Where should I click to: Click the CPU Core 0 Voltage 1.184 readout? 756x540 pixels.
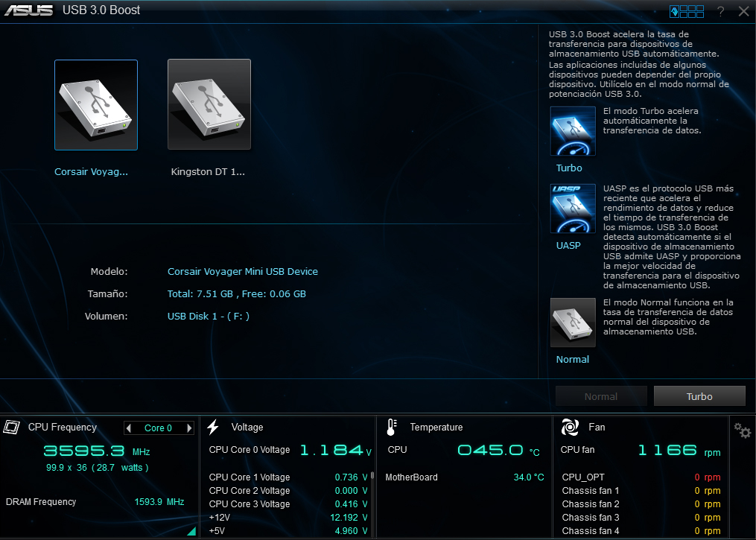tap(336, 451)
